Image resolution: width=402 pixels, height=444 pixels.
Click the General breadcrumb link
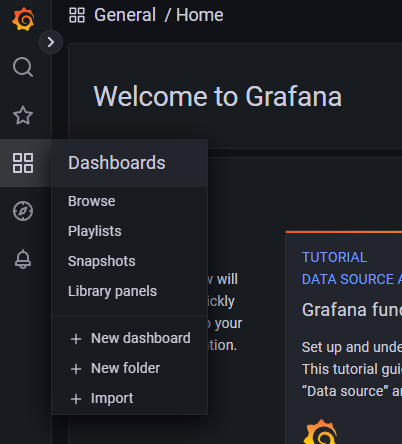(x=125, y=15)
